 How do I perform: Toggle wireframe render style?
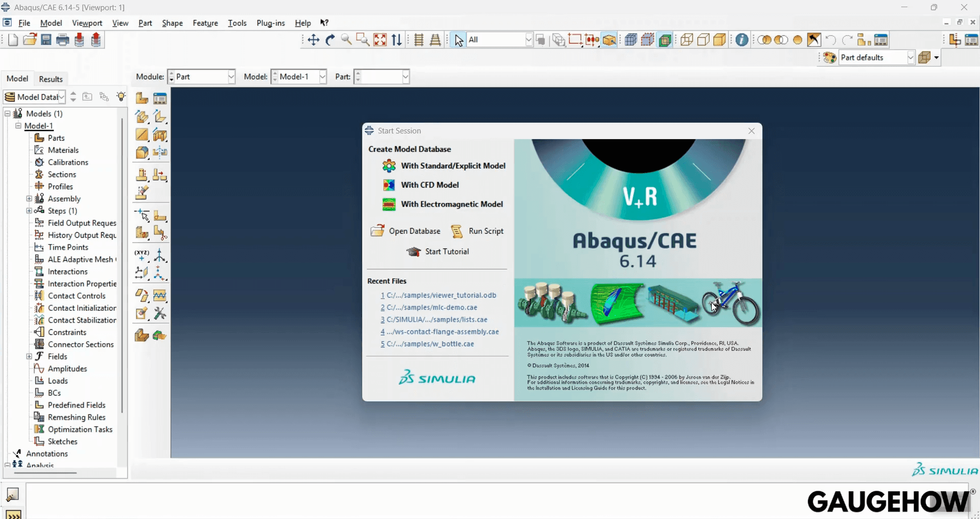(x=686, y=39)
